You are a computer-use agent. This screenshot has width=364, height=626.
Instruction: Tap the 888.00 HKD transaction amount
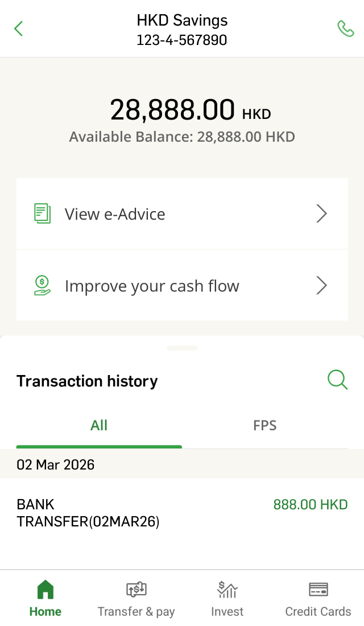pyautogui.click(x=310, y=505)
